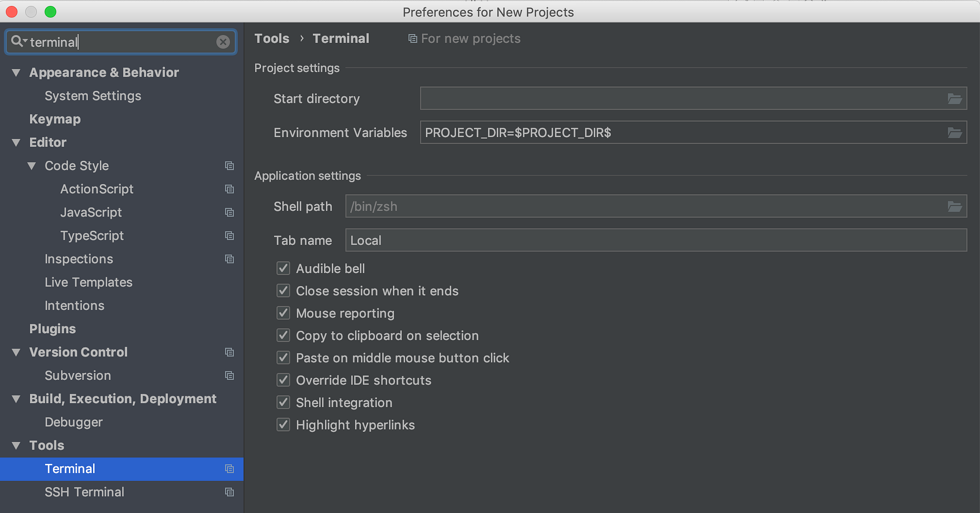Clear the terminal search query
The height and width of the screenshot is (513, 980).
223,42
